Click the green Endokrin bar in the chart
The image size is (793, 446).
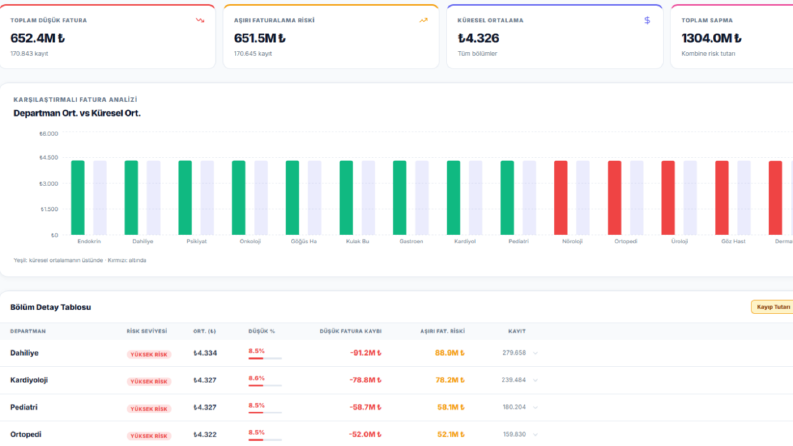pos(78,198)
